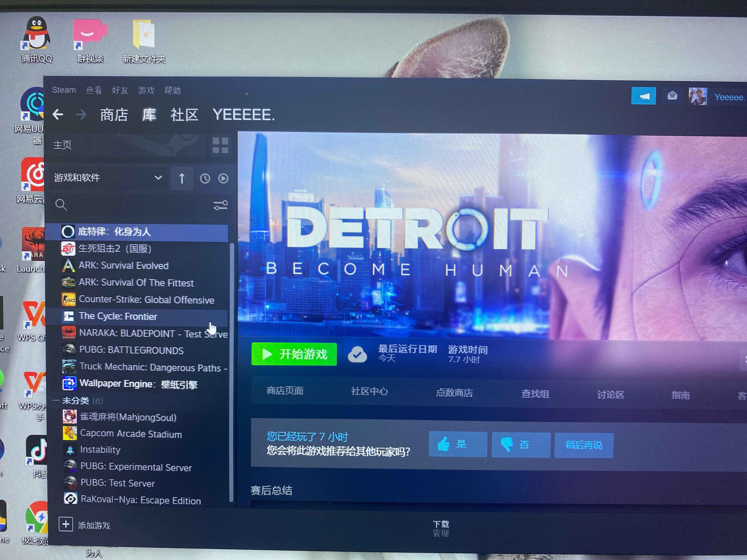This screenshot has height=560, width=747.
Task: Click the library search input field
Action: click(x=135, y=205)
